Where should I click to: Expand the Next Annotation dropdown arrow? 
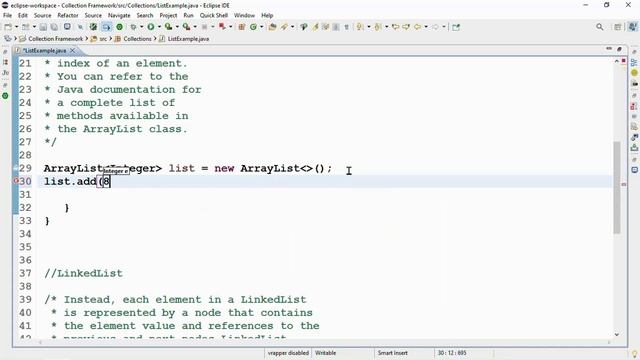pyautogui.click(x=369, y=27)
